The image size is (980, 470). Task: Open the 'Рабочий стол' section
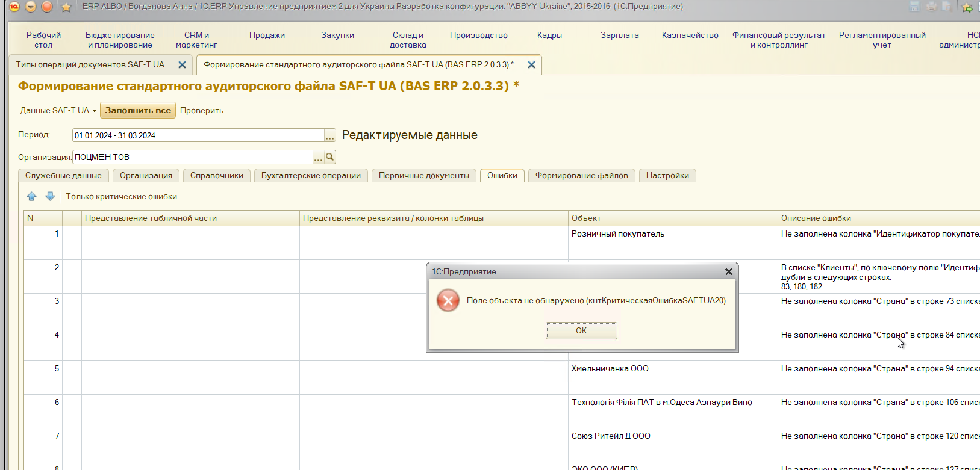pos(43,40)
